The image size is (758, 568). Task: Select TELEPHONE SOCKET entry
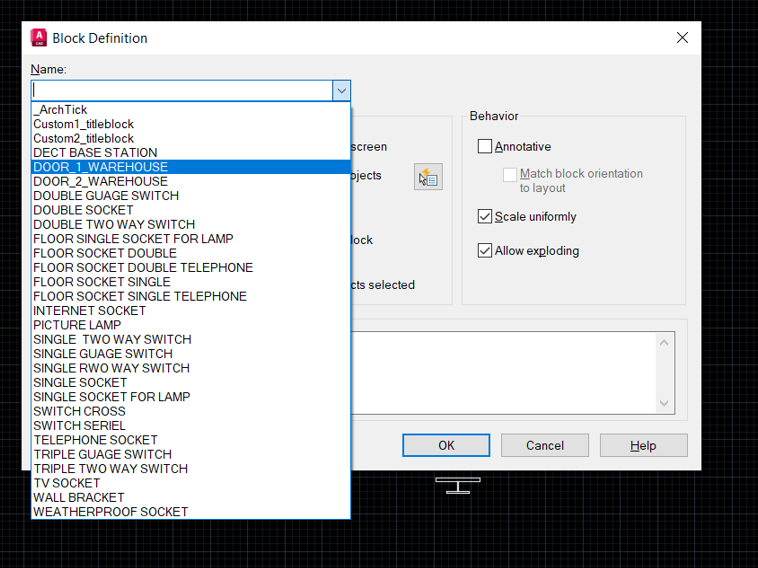point(191,440)
